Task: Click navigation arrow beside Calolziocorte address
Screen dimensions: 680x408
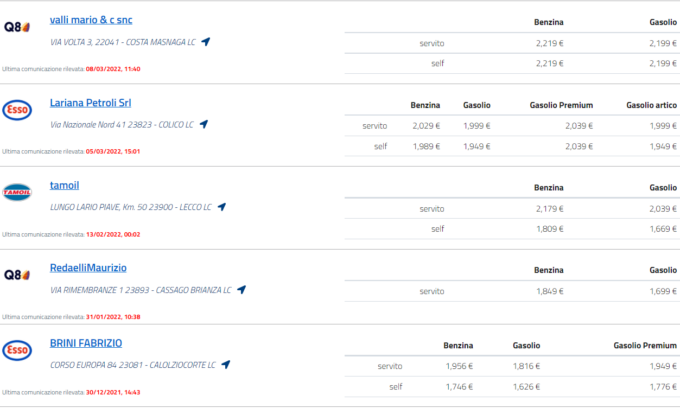Action: (225, 365)
